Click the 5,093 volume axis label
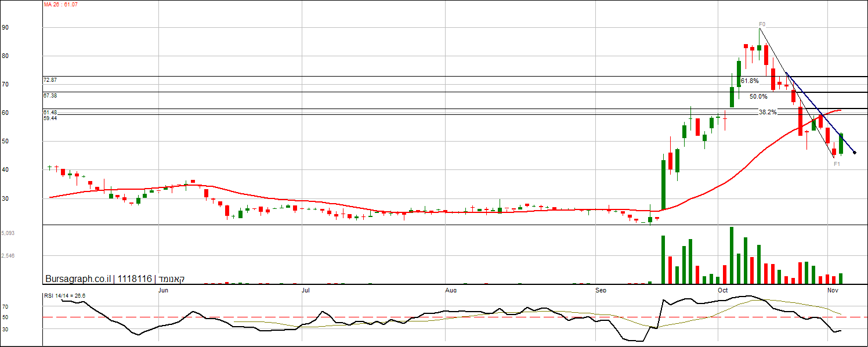This screenshot has height=347, width=868. (x=7, y=233)
